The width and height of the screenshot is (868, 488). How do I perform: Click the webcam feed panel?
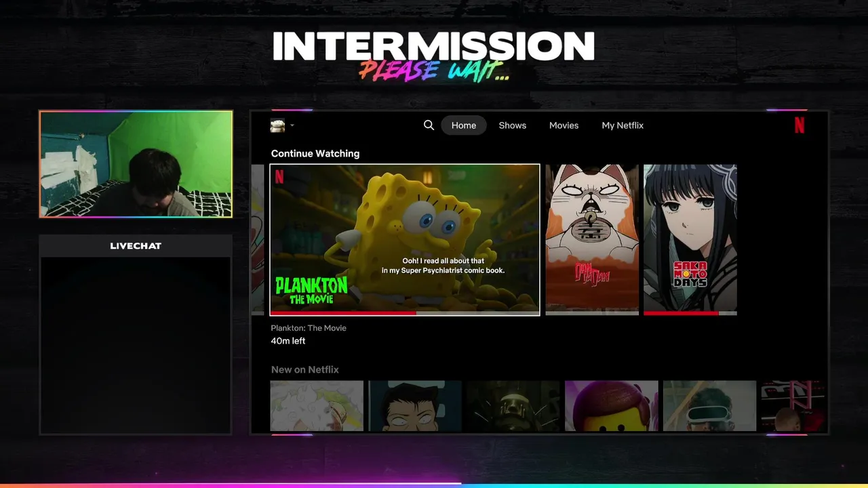coord(136,164)
